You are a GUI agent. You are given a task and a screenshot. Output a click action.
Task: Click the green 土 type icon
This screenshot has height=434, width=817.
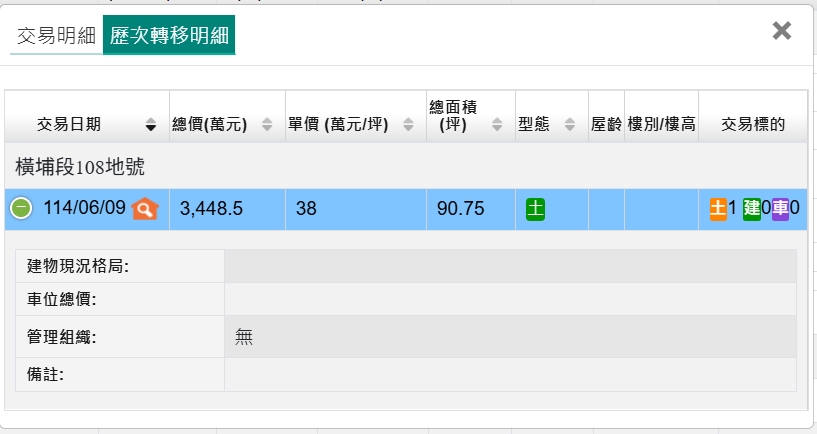click(x=535, y=209)
